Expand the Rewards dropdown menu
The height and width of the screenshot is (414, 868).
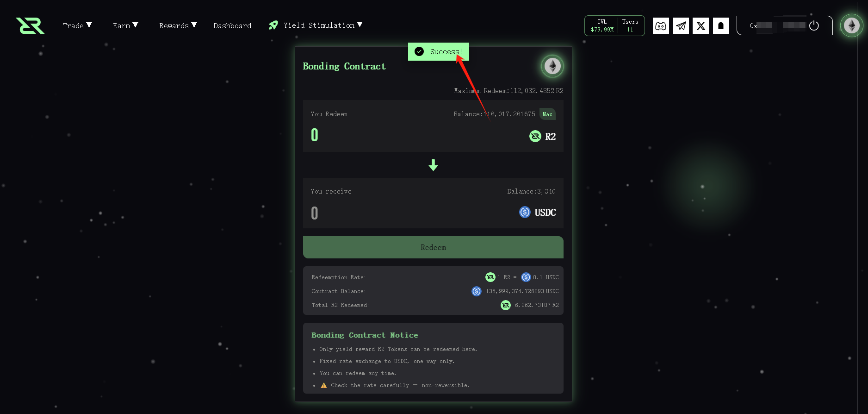(178, 25)
